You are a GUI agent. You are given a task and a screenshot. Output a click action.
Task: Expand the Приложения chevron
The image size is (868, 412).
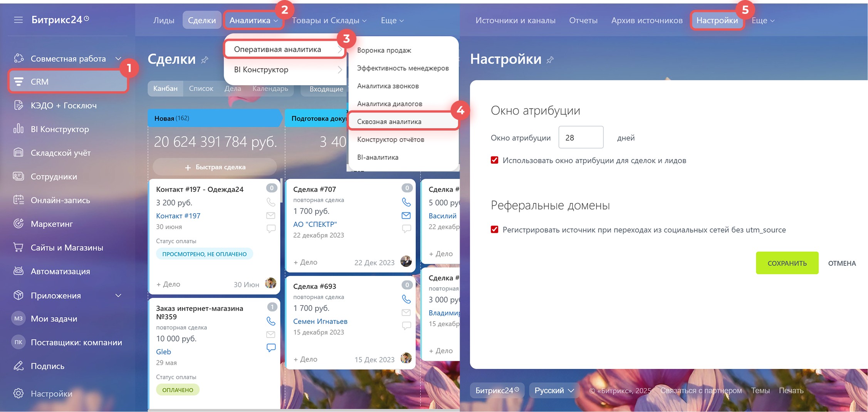(x=118, y=295)
